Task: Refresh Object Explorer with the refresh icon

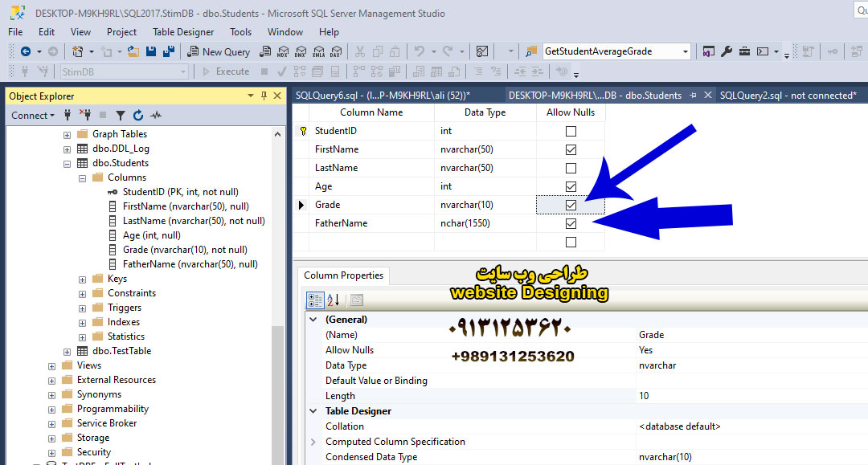Action: (x=138, y=116)
